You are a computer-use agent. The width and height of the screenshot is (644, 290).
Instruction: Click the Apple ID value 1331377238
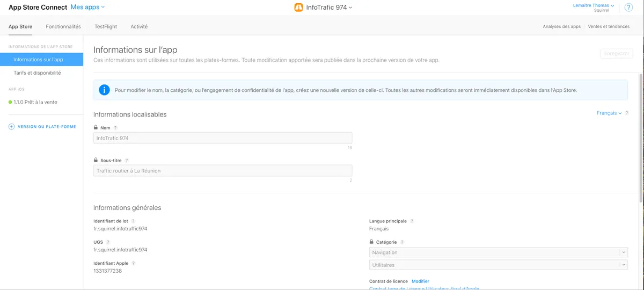click(x=107, y=271)
